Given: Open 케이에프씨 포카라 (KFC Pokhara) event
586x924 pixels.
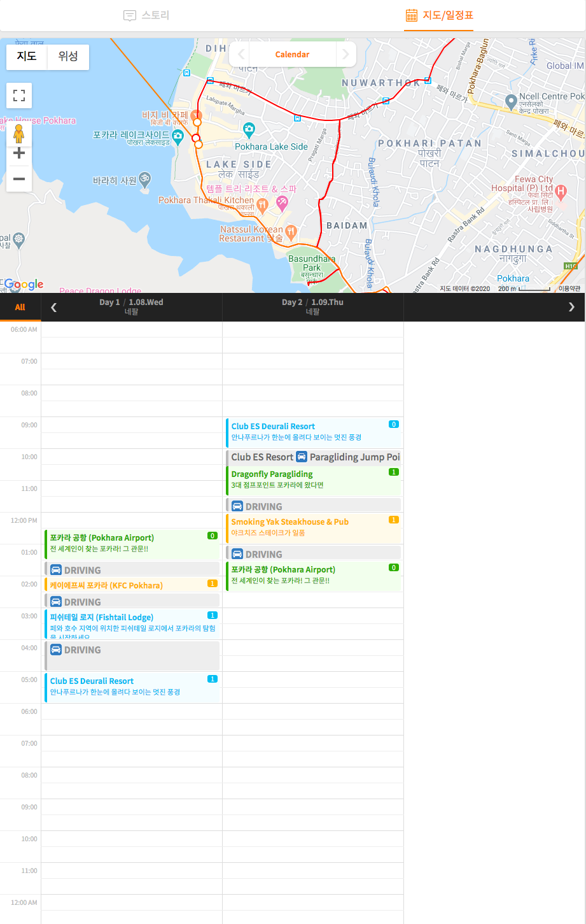Looking at the screenshot, I should (x=132, y=585).
